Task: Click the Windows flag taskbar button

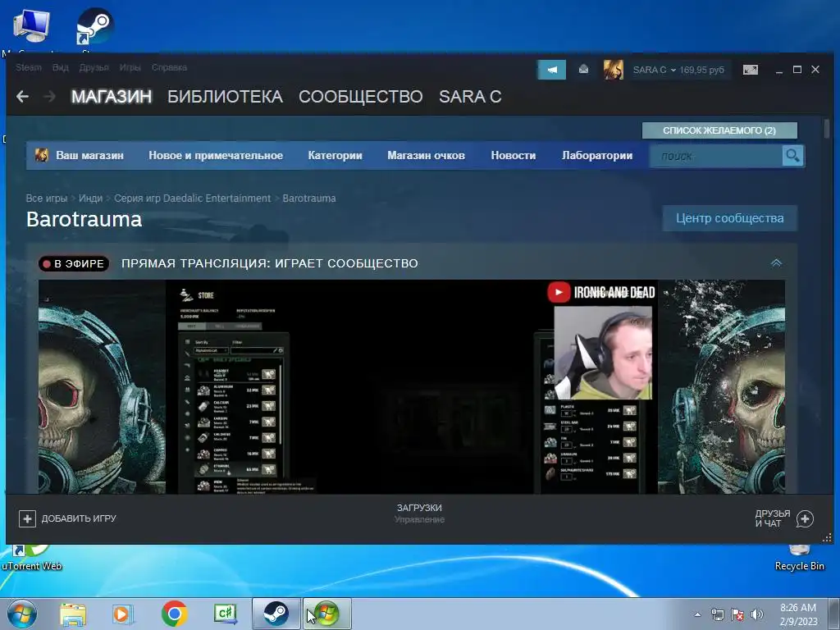Action: click(327, 614)
